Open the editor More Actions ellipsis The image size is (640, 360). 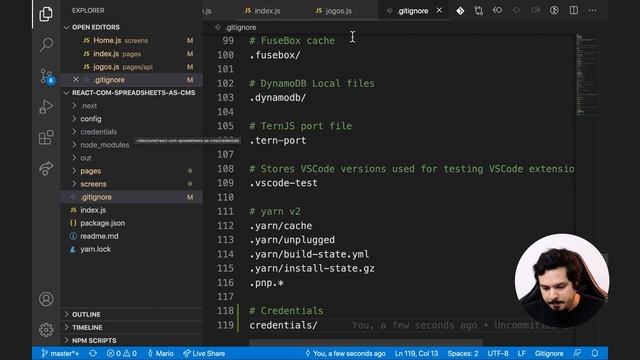pos(592,10)
